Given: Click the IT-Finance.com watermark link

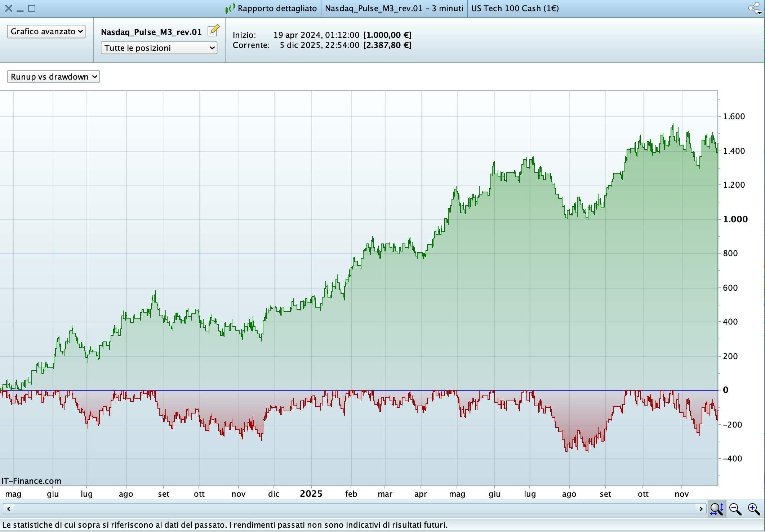Looking at the screenshot, I should pos(31,481).
